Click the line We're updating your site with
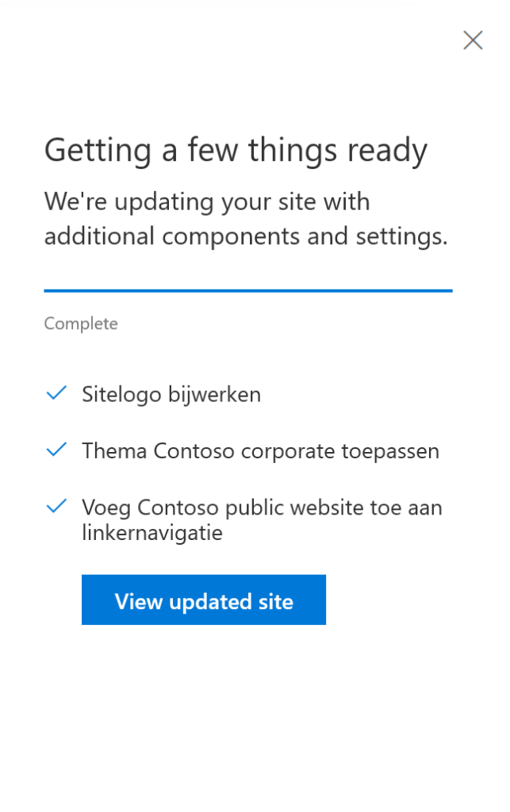The height and width of the screenshot is (812, 510). 207,201
